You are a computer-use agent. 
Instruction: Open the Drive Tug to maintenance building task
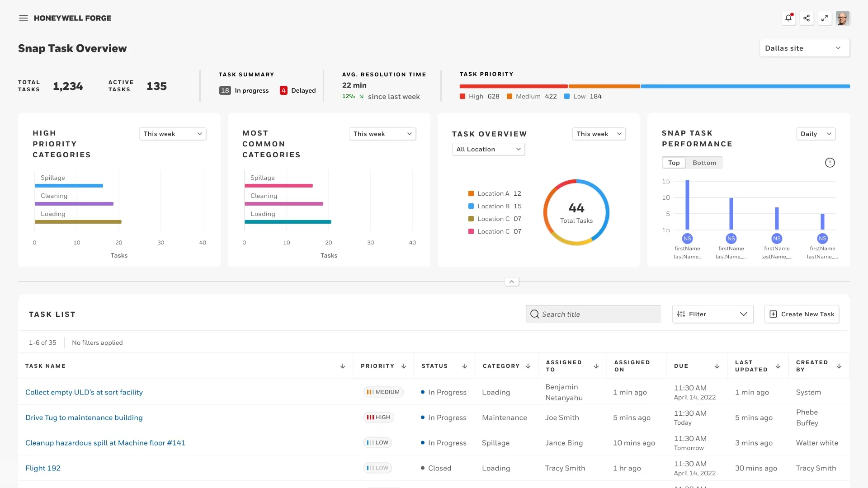pos(84,418)
